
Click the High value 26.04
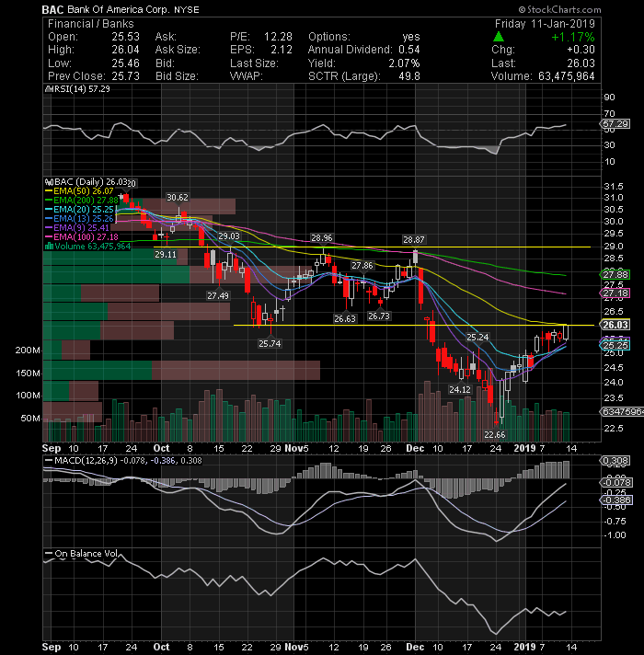point(125,50)
